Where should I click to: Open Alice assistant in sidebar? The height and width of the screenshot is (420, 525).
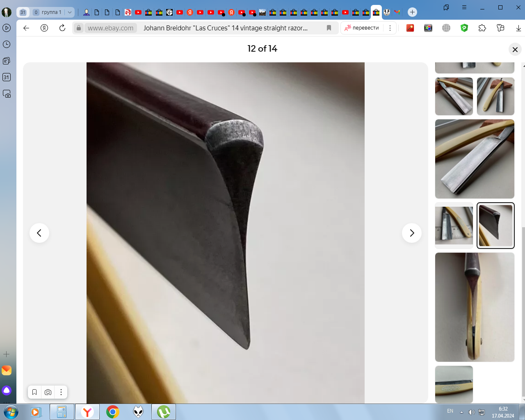click(x=7, y=390)
